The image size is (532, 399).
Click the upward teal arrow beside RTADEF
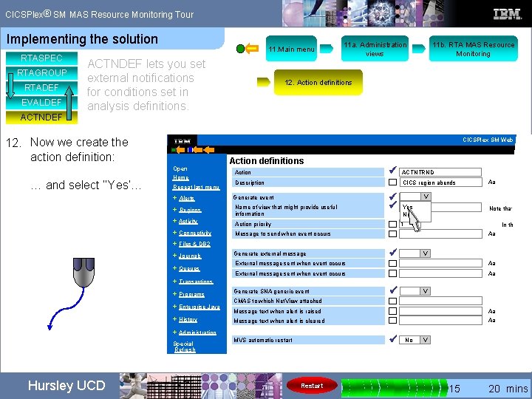[x=69, y=103]
